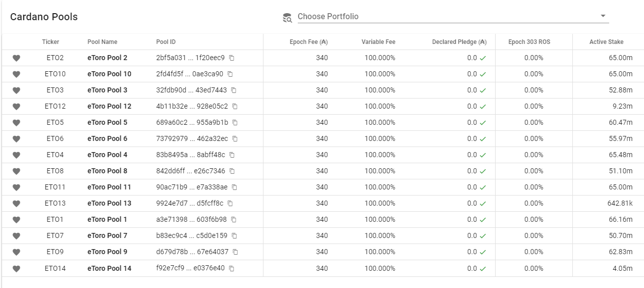Copy pool ID of eToro Pool 8

pyautogui.click(x=232, y=171)
